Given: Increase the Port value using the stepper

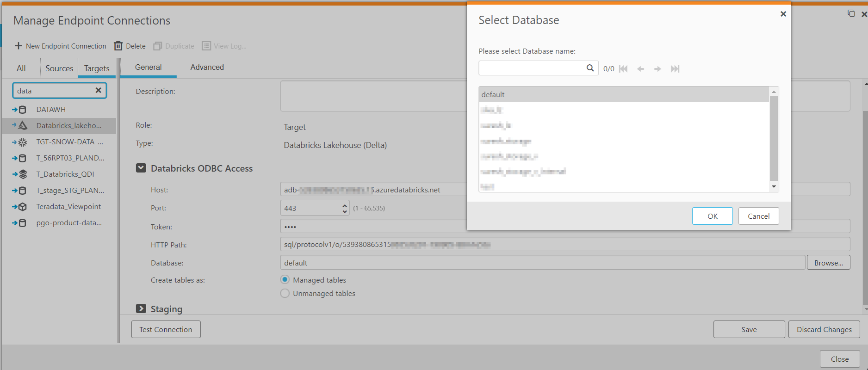Looking at the screenshot, I should pos(345,205).
